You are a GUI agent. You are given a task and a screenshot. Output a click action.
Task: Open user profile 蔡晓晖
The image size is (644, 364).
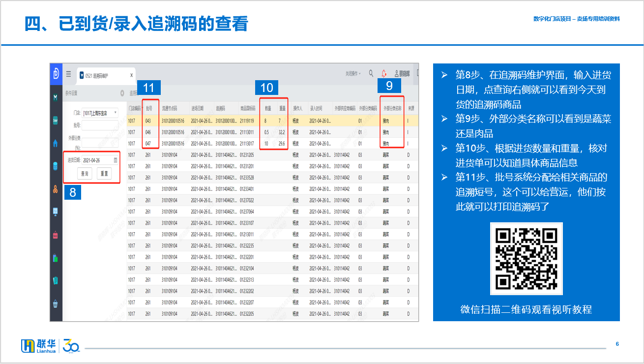click(402, 74)
